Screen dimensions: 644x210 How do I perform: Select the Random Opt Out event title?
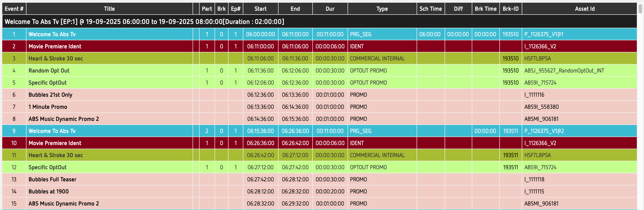point(49,71)
